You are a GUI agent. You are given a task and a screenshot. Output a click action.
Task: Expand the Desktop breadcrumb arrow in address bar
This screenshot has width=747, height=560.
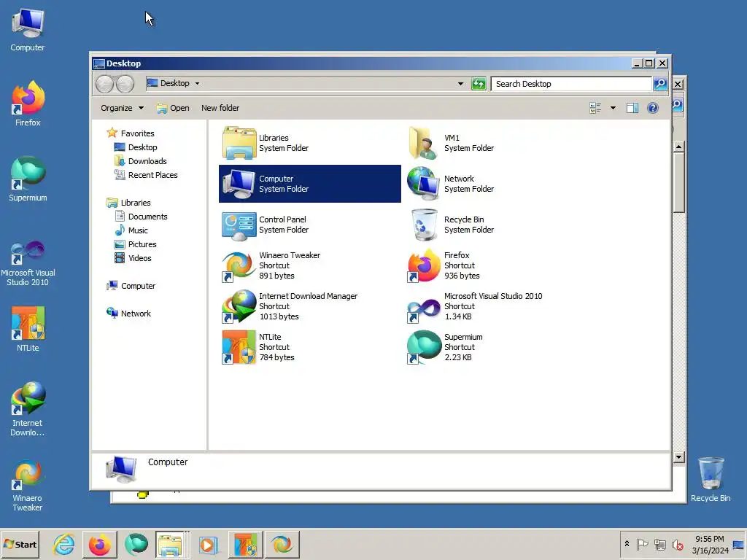pos(197,83)
